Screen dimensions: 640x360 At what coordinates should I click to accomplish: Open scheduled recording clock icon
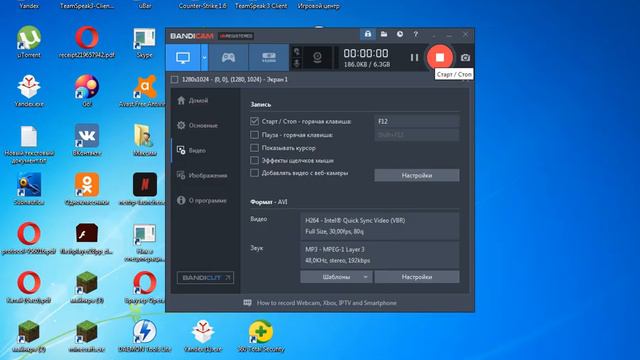point(400,34)
